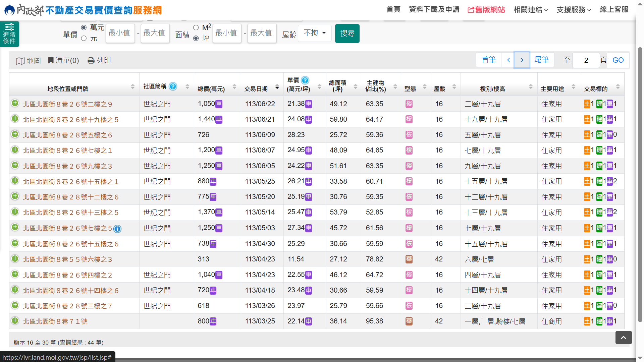Click 土 land badge in 113/06/22 row
This screenshot has height=362, width=644.
pyautogui.click(x=587, y=104)
